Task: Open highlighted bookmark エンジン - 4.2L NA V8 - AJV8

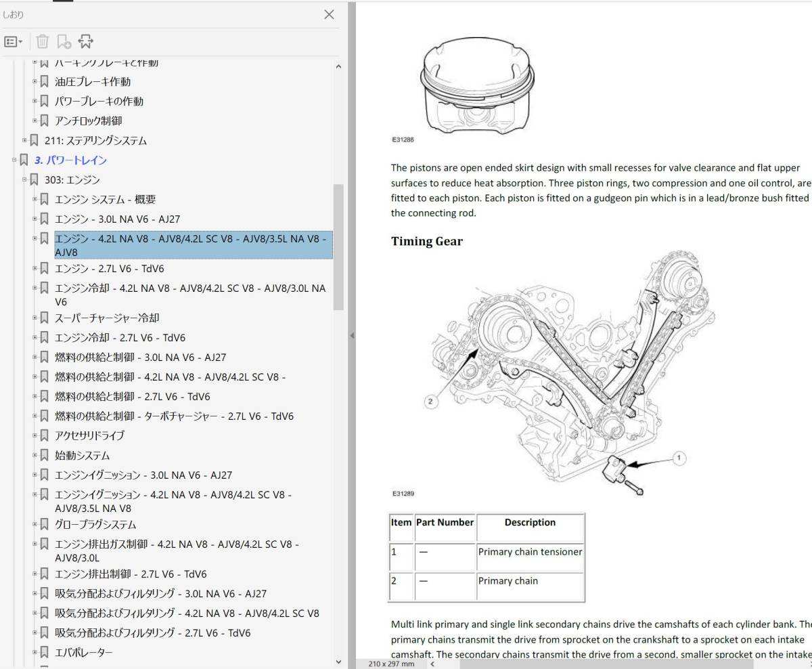Action: coord(194,245)
